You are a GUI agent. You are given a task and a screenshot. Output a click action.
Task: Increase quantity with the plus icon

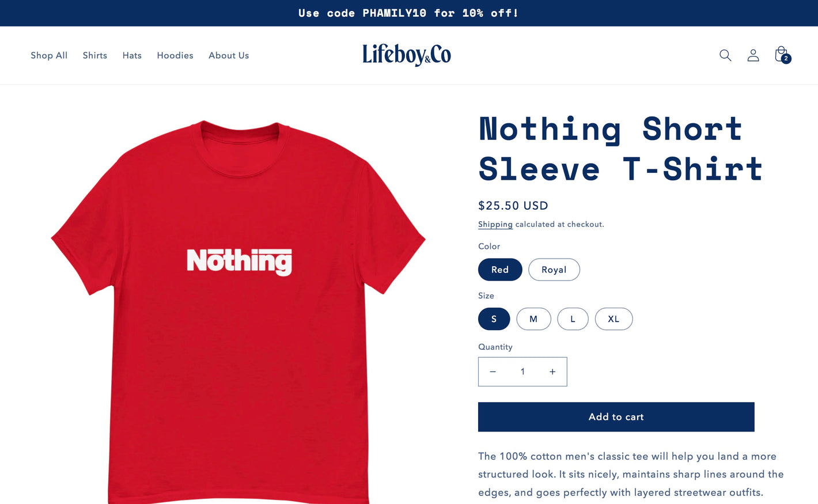552,372
